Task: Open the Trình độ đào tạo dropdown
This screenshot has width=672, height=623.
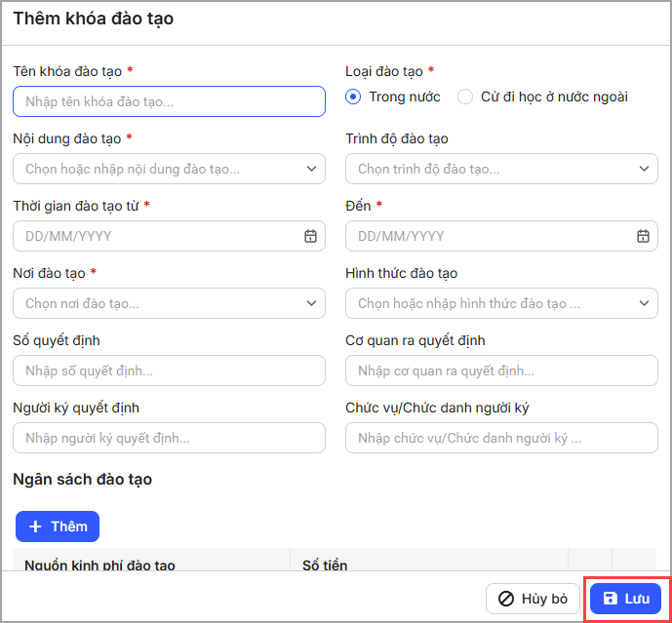Action: 501,169
